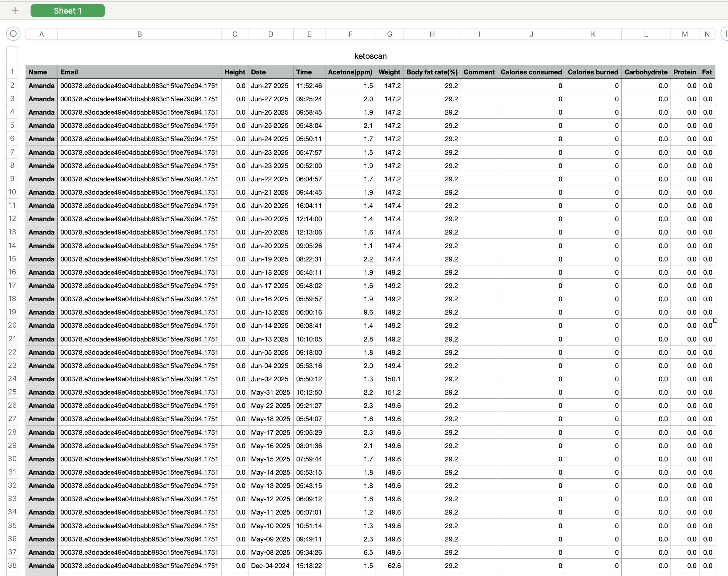The width and height of the screenshot is (728, 576).
Task: Click time cell 00:52:00
Action: coord(309,165)
